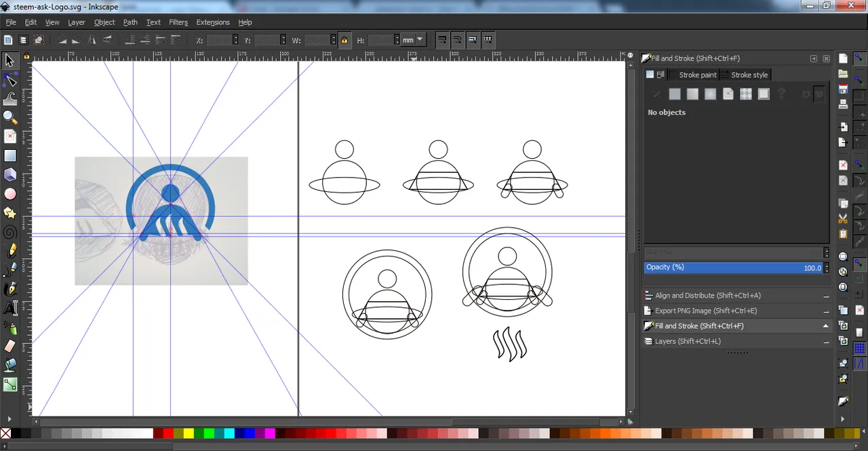
Task: Click the Fill and Stroke iconify arrow
Action: pyautogui.click(x=814, y=59)
